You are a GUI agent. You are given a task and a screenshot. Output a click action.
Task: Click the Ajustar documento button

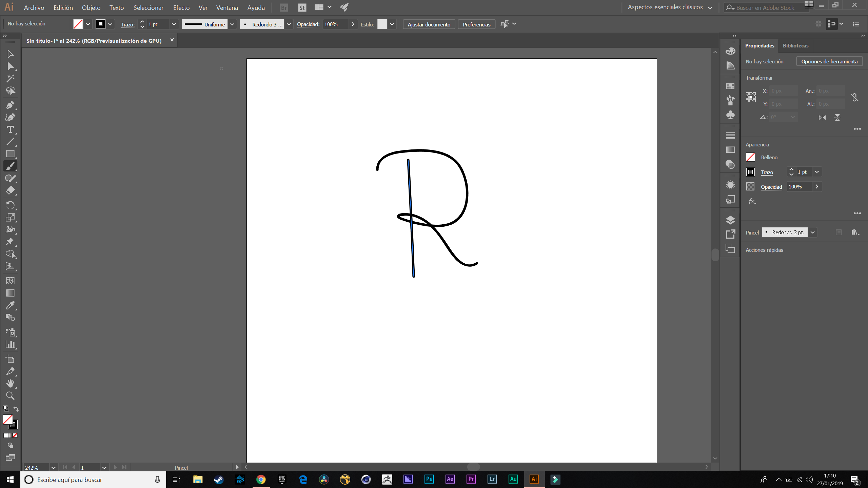[429, 24]
